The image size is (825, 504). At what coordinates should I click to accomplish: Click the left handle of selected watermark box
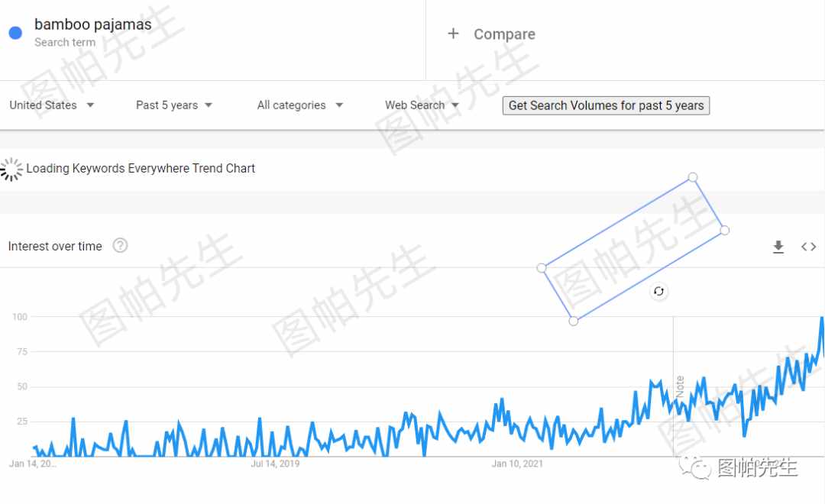[x=542, y=267]
